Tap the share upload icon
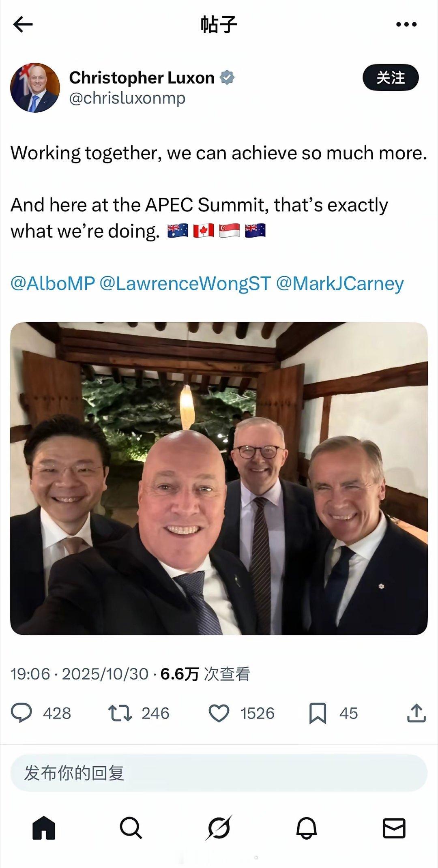Screen dimensions: 438x868 (x=417, y=713)
